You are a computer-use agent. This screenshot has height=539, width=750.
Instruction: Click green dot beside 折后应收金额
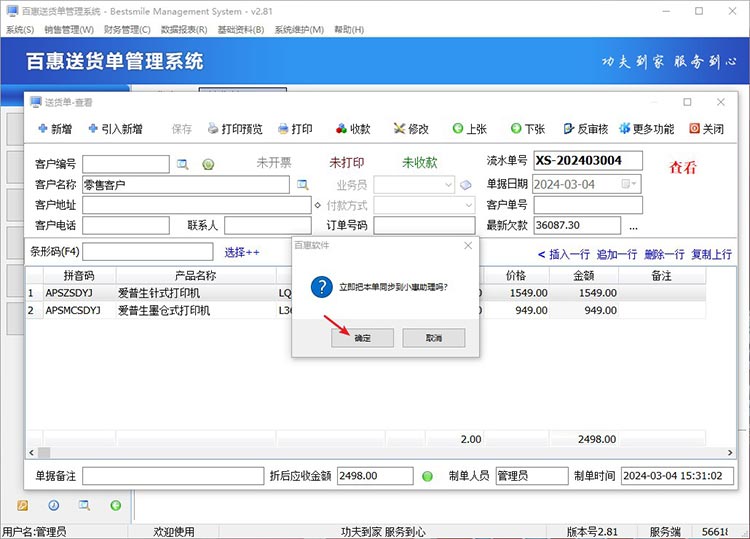click(x=427, y=476)
